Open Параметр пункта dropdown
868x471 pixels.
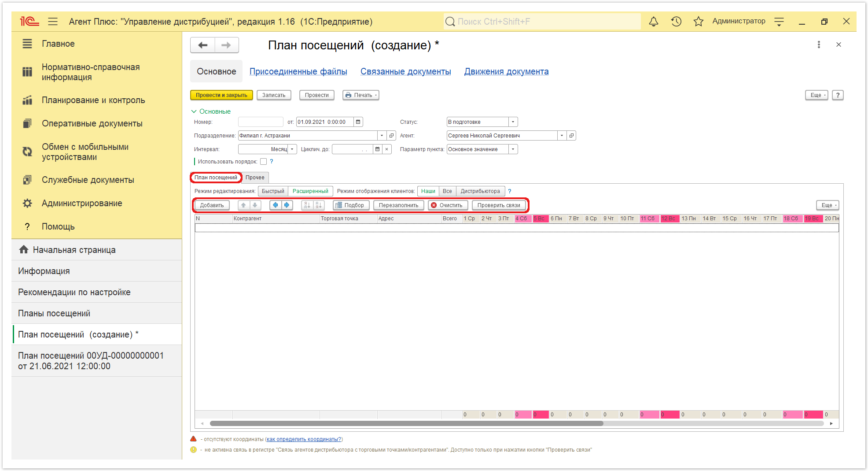(513, 149)
